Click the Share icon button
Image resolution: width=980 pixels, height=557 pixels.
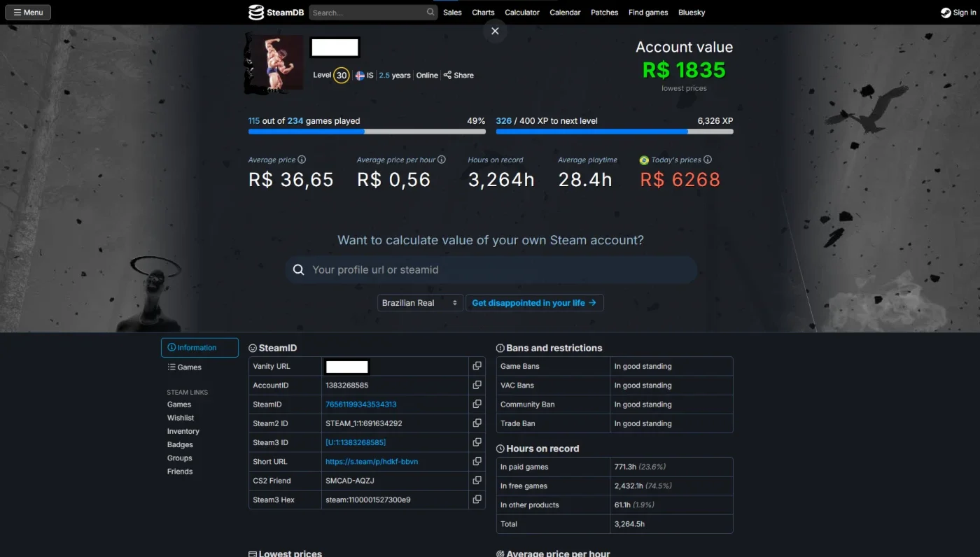pyautogui.click(x=458, y=75)
